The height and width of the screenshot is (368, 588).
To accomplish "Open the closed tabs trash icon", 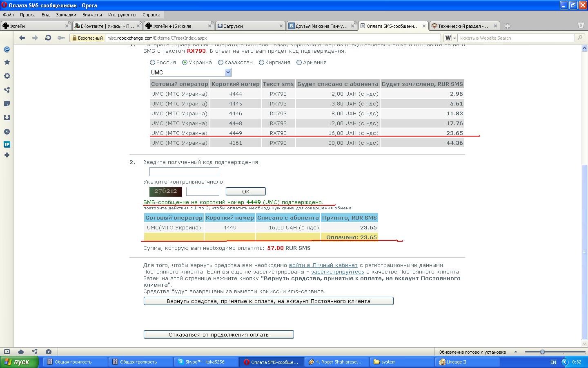I will click(x=581, y=25).
